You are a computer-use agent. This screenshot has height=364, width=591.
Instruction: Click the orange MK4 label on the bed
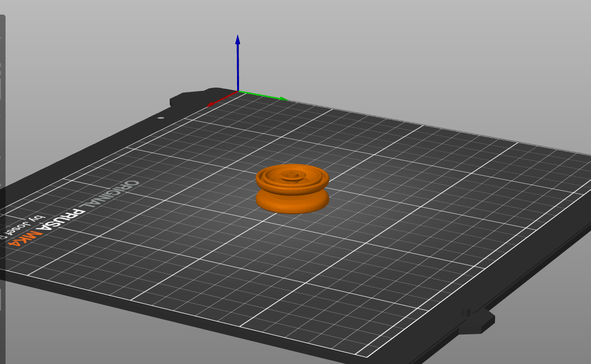tap(25, 238)
